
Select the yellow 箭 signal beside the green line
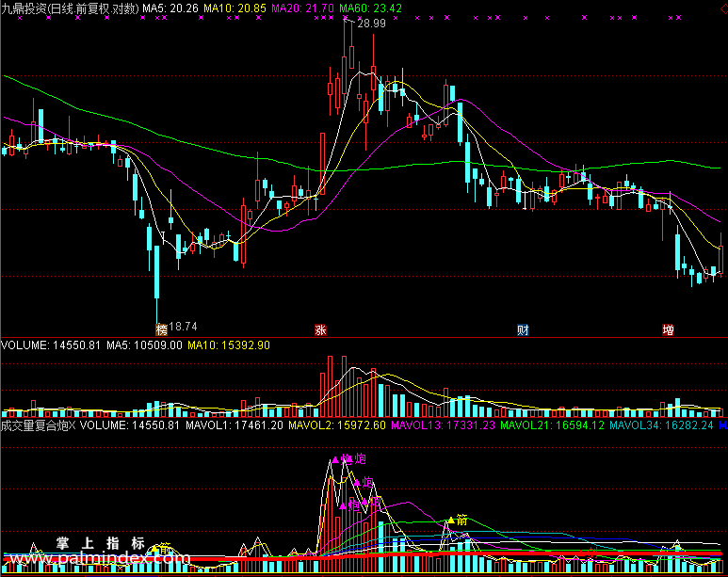tap(458, 521)
